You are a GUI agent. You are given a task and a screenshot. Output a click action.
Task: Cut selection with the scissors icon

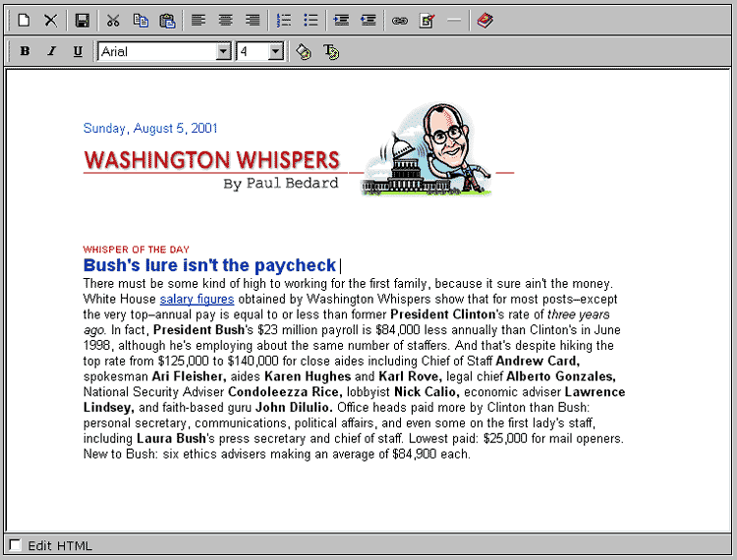tap(113, 20)
